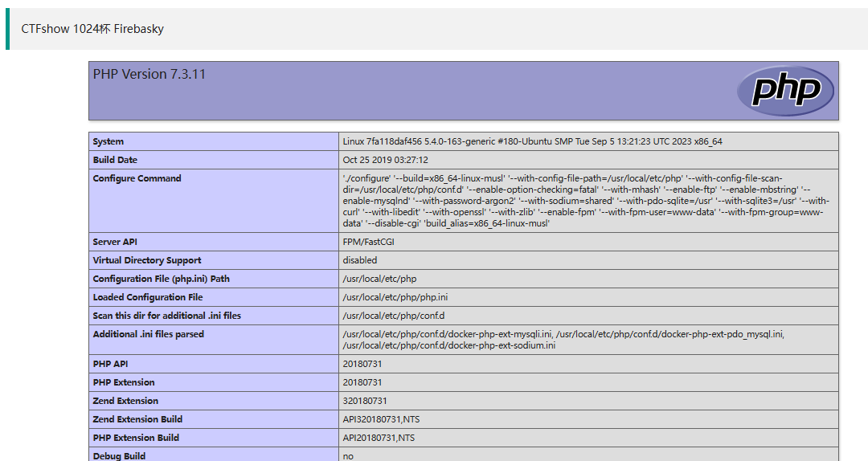This screenshot has height=461, width=868.
Task: Select the Oct 25 2019 build date value
Action: click(x=385, y=160)
